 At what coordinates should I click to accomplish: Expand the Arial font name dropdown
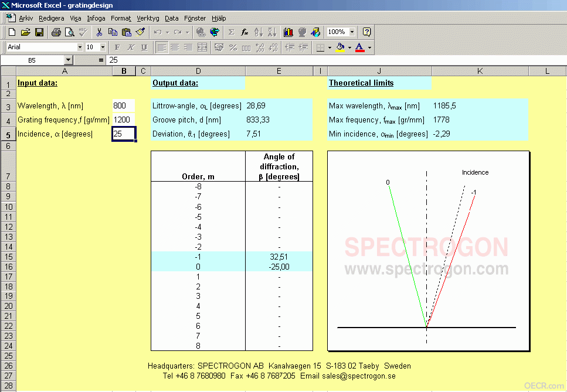coord(80,47)
